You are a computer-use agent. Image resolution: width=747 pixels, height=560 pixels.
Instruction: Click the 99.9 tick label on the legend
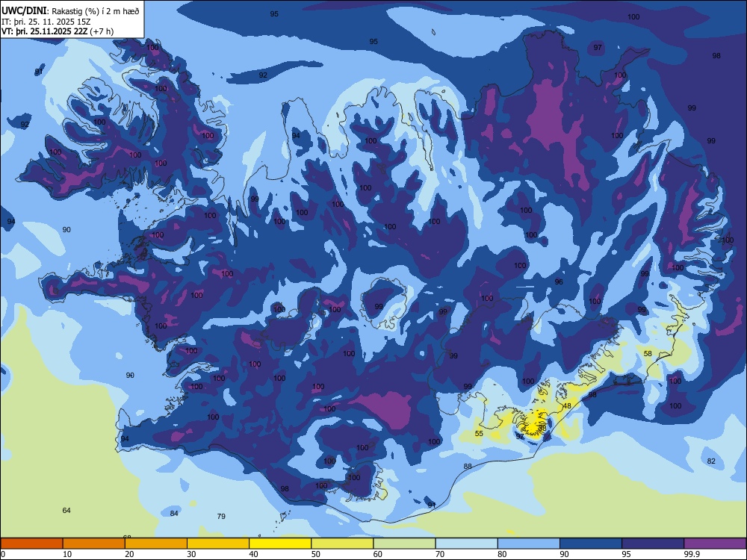coord(692,554)
